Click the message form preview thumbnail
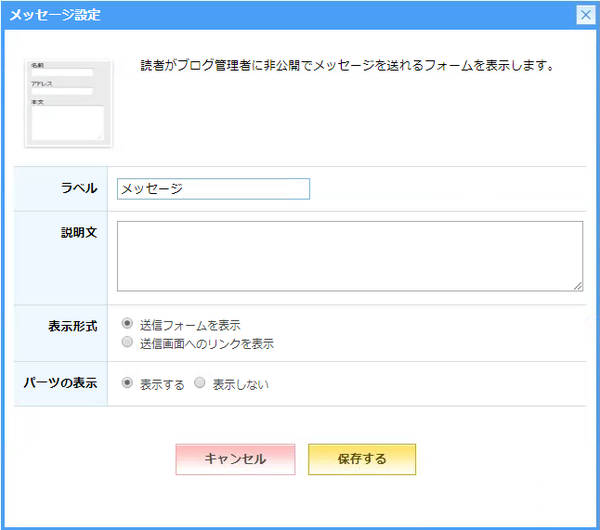This screenshot has height=530, width=600. pyautogui.click(x=68, y=103)
